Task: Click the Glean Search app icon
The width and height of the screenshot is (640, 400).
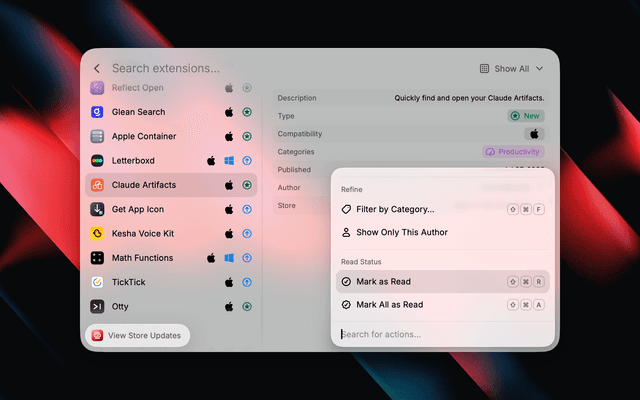Action: click(x=97, y=112)
